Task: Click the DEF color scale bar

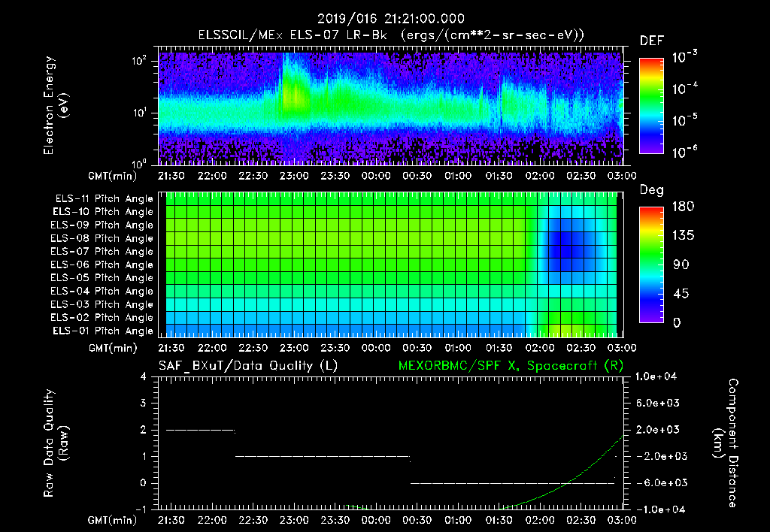Action: [651, 106]
